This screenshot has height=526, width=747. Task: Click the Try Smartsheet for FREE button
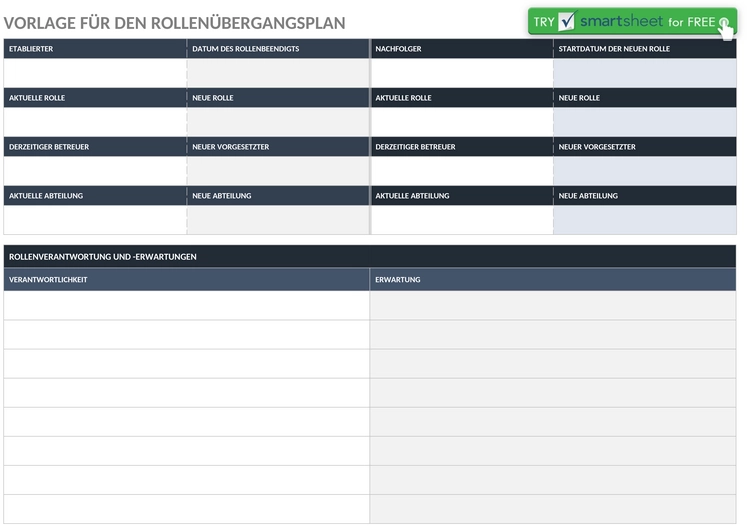tap(632, 21)
